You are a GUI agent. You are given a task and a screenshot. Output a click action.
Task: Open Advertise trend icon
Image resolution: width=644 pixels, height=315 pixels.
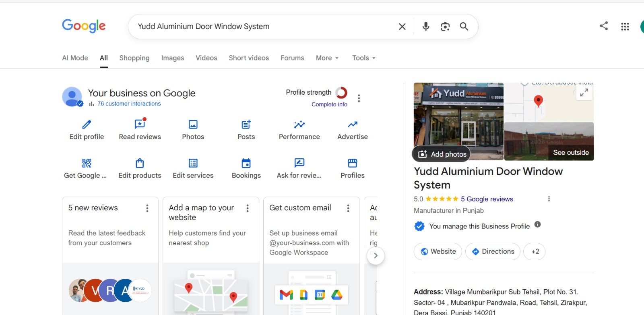(x=353, y=124)
